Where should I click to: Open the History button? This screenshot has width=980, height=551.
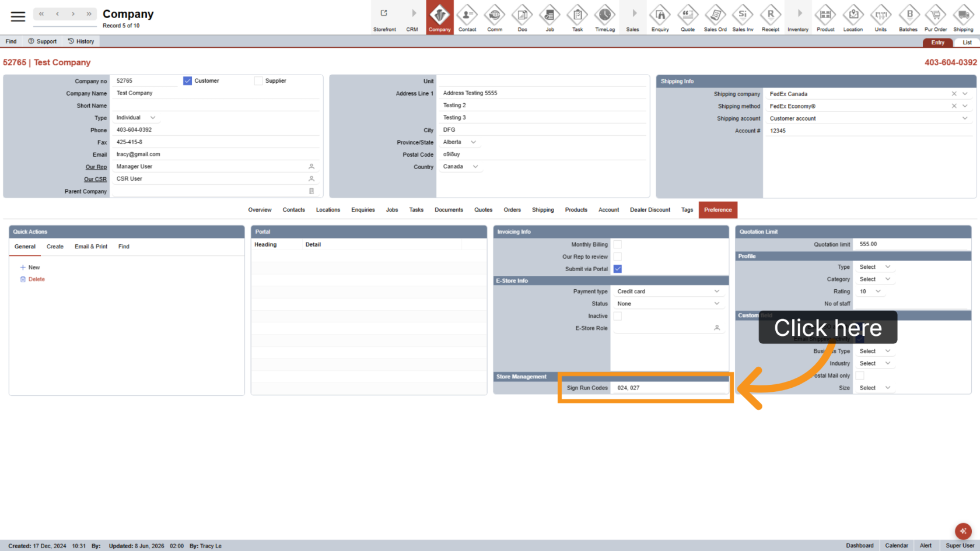(x=81, y=41)
